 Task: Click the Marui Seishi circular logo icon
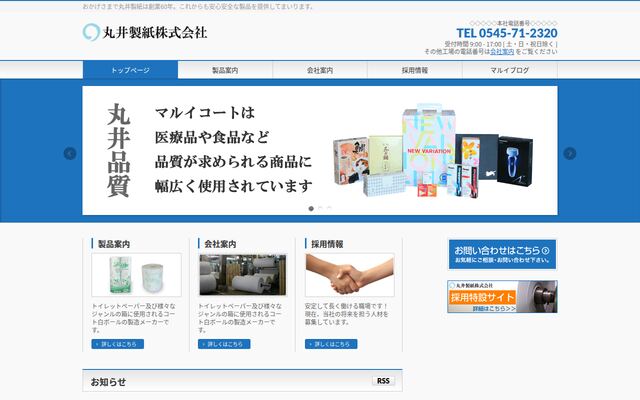point(91,32)
